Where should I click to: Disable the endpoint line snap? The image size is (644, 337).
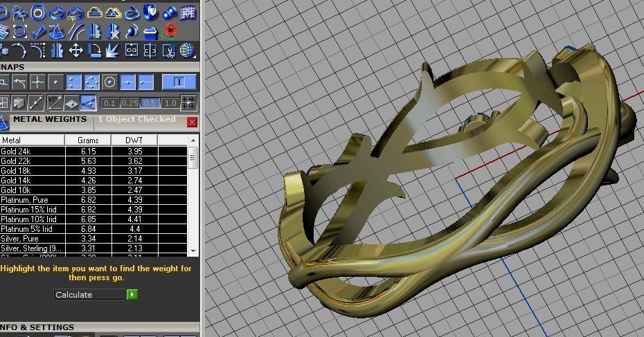point(146,82)
